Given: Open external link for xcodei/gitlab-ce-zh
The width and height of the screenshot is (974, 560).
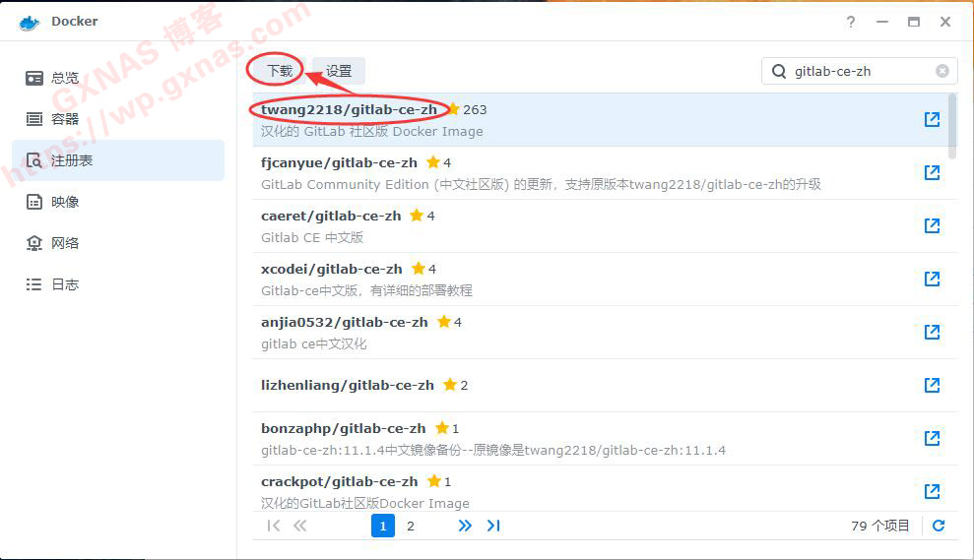Looking at the screenshot, I should [932, 279].
